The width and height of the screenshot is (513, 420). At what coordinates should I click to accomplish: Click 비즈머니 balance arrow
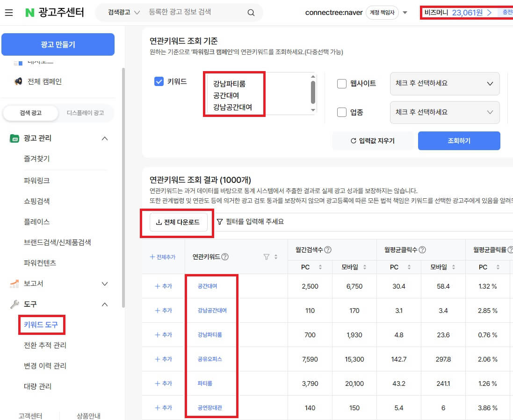click(490, 13)
